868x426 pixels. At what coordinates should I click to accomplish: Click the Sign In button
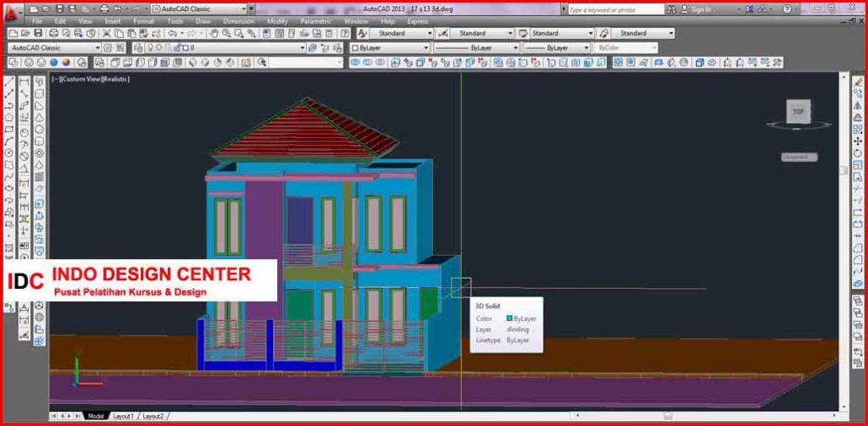pyautogui.click(x=697, y=9)
